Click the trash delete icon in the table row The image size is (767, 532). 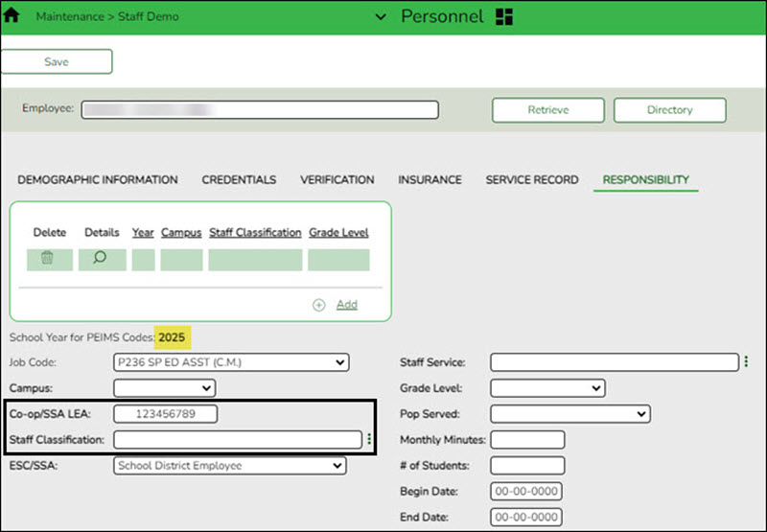47,259
